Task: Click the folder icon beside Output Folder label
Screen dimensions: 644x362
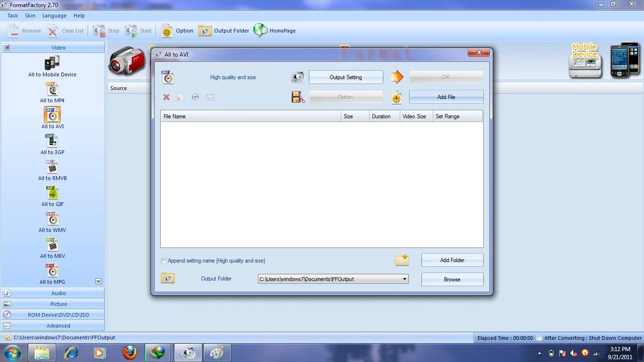Action: [x=168, y=278]
